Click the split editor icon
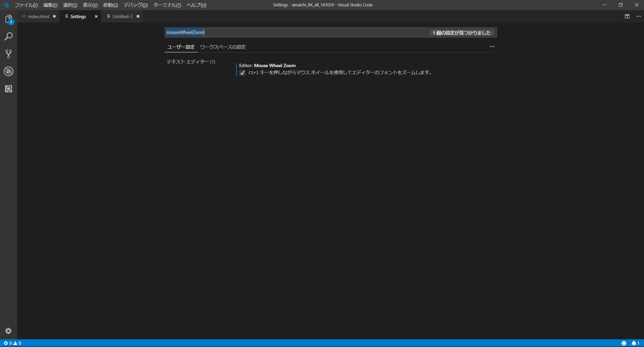 pos(627,16)
